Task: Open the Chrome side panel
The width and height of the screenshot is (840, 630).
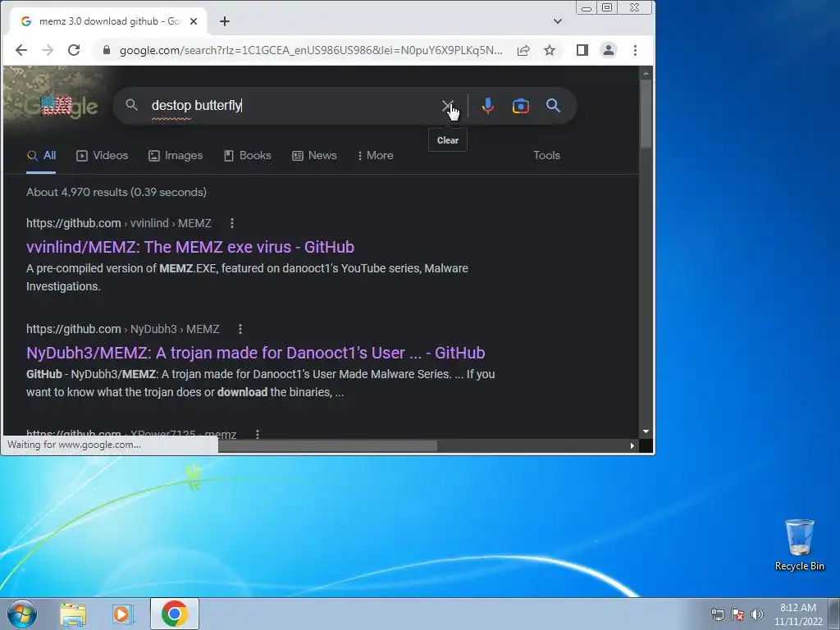Action: (582, 50)
